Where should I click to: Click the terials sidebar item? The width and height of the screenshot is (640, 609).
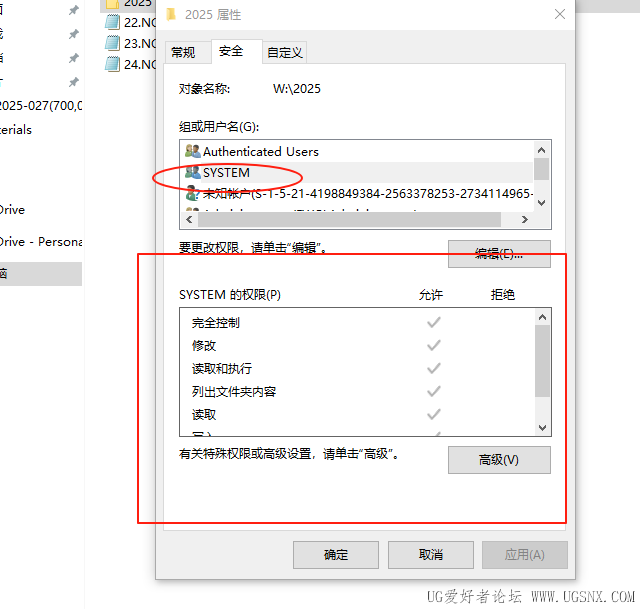[16, 130]
